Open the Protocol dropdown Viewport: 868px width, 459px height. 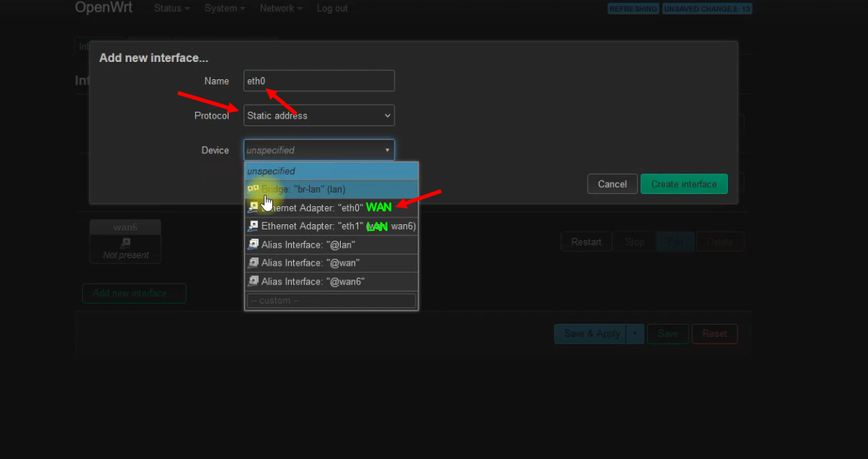pyautogui.click(x=319, y=116)
